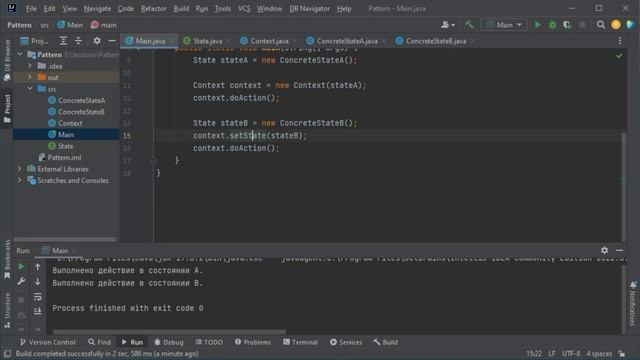The height and width of the screenshot is (360, 640).
Task: Open editor tabs more options menu
Action: tap(620, 41)
